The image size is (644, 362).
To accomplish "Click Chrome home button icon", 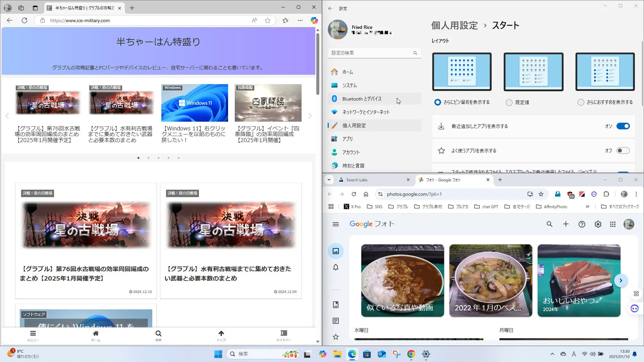I will point(366,194).
